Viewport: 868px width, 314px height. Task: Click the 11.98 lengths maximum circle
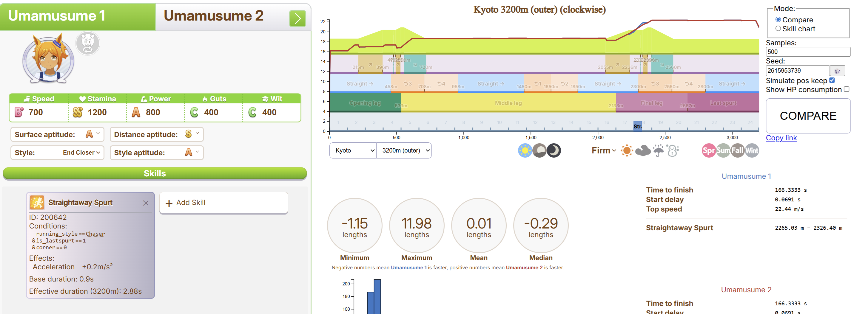[417, 226]
